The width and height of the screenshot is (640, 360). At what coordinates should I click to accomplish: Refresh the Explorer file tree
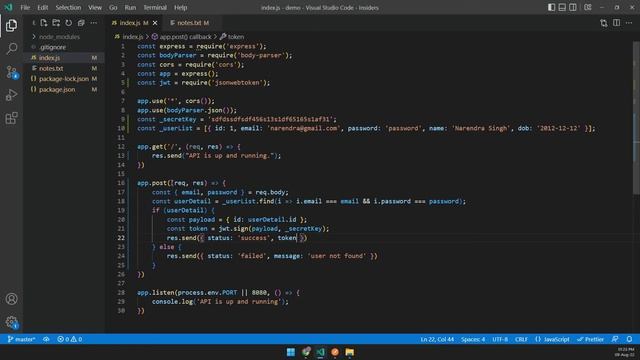[69, 23]
